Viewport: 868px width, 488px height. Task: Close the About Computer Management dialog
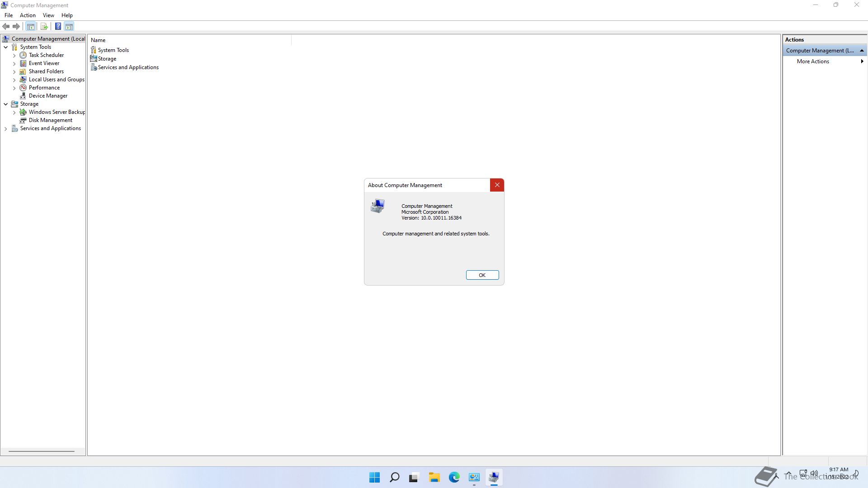pyautogui.click(x=497, y=185)
